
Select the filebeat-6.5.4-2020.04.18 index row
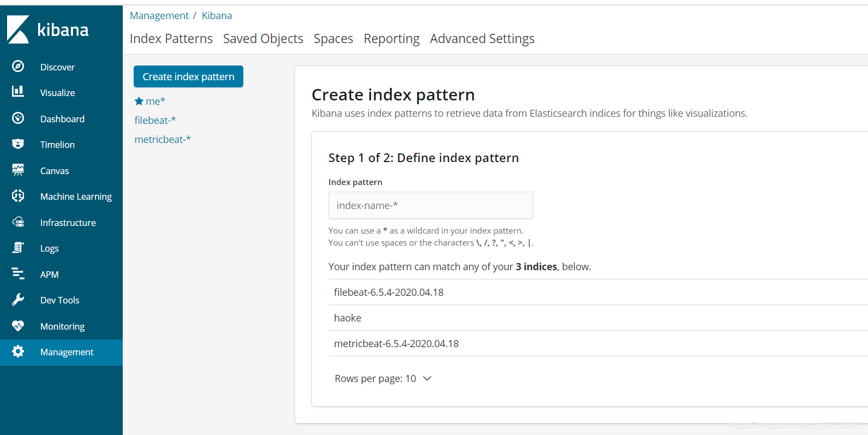coord(598,292)
